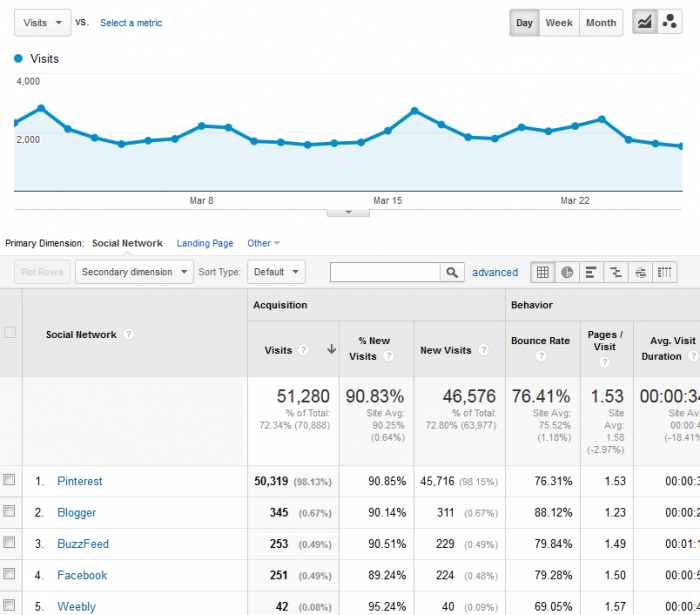Select Social Network primary dimension
Viewport: 700px width, 615px height.
[x=127, y=243]
